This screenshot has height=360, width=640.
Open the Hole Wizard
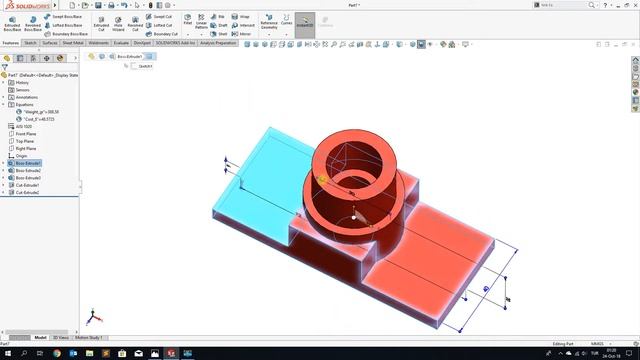point(118,24)
